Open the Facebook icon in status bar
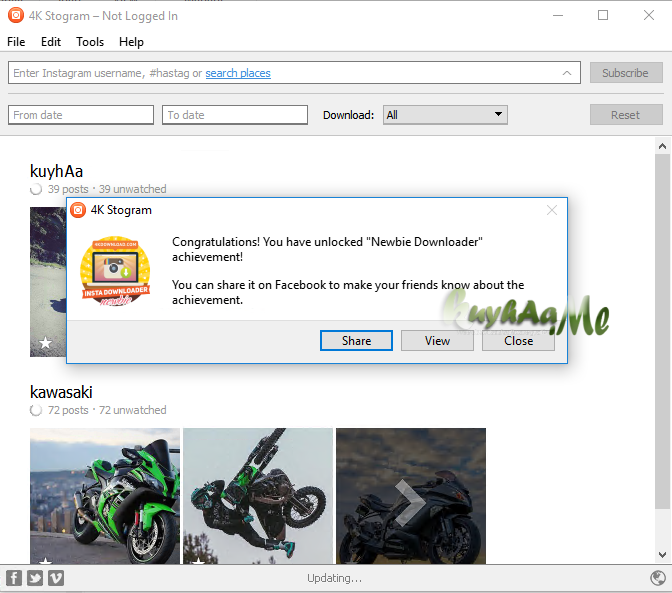Viewport: 672px width, 593px height. [14, 578]
